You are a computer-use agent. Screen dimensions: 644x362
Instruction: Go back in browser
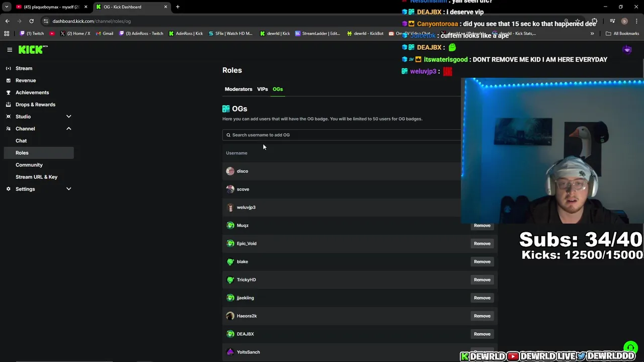7,21
